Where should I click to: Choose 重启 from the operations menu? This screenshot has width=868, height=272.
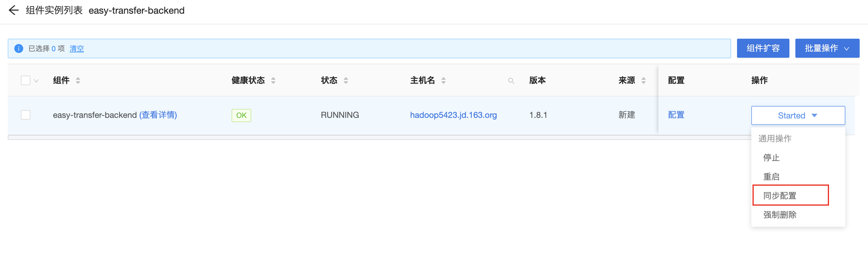(x=798, y=176)
